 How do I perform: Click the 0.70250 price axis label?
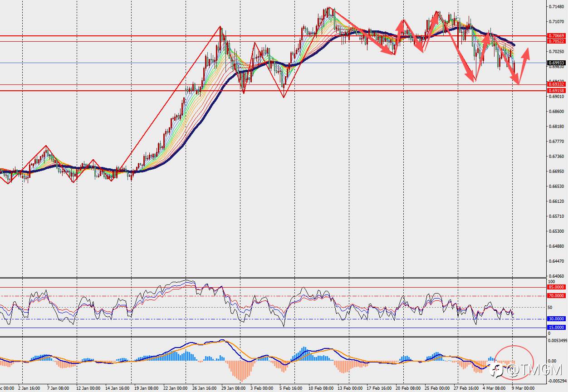[x=556, y=52]
